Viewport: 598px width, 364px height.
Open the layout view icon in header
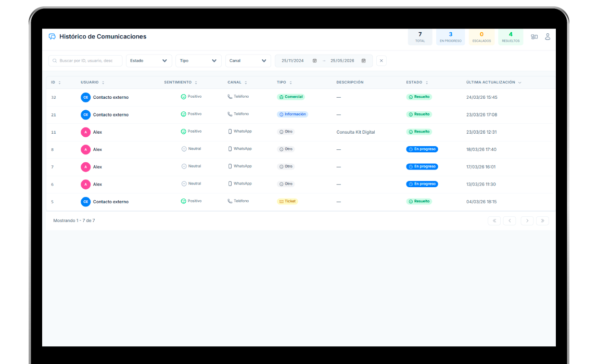coord(534,37)
